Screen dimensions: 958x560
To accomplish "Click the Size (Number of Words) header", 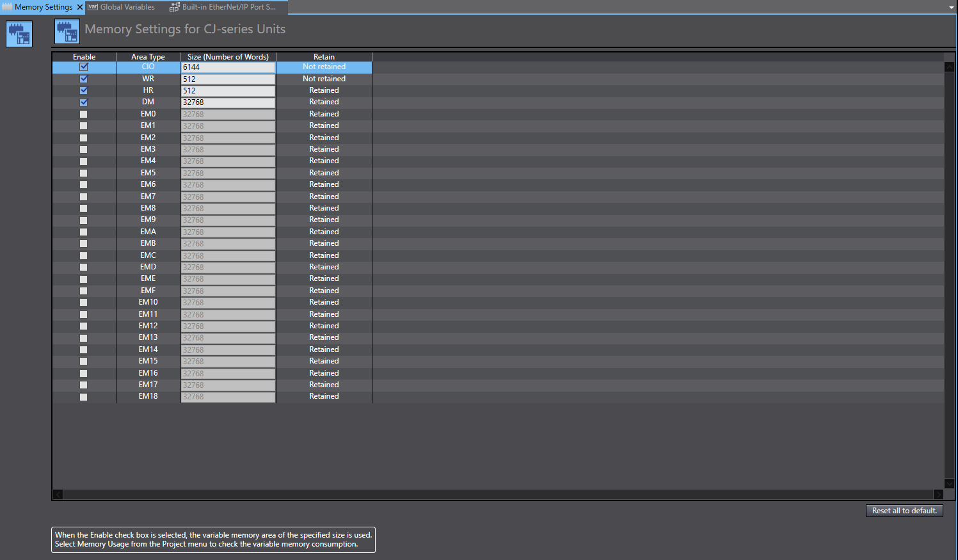I will [228, 57].
